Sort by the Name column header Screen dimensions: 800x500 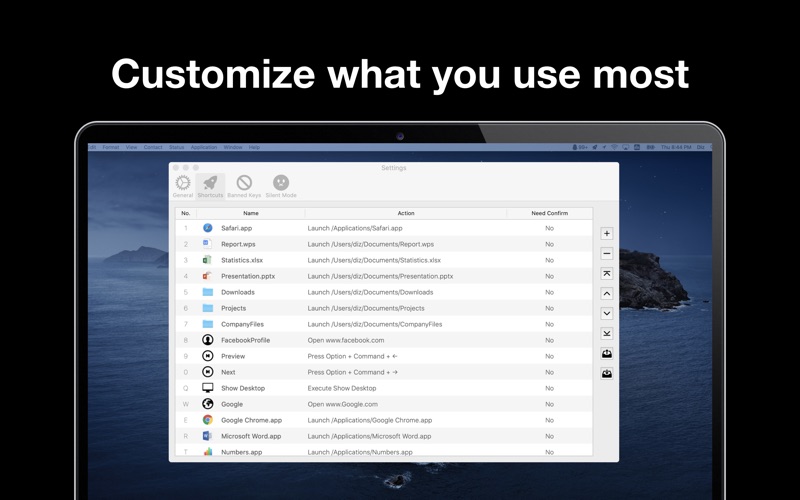pyautogui.click(x=251, y=213)
